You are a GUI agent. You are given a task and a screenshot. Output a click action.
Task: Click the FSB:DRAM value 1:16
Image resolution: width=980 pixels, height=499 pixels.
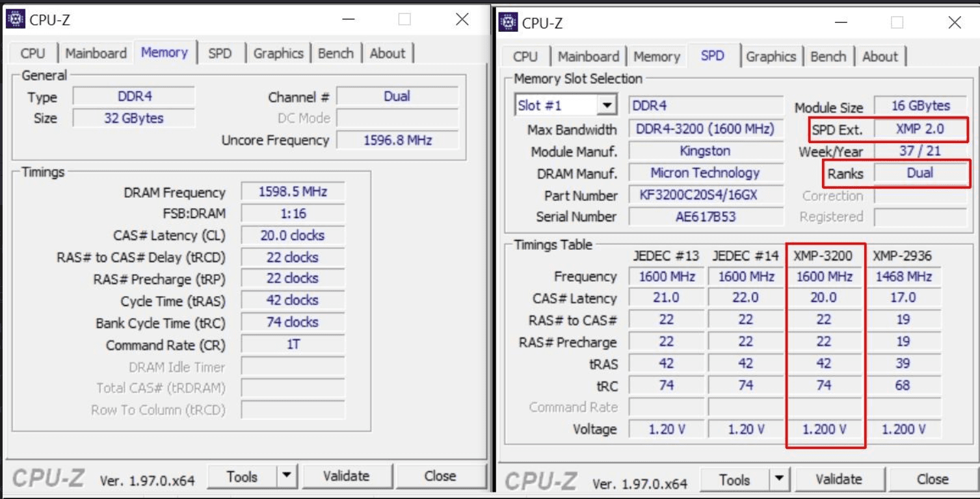(293, 213)
